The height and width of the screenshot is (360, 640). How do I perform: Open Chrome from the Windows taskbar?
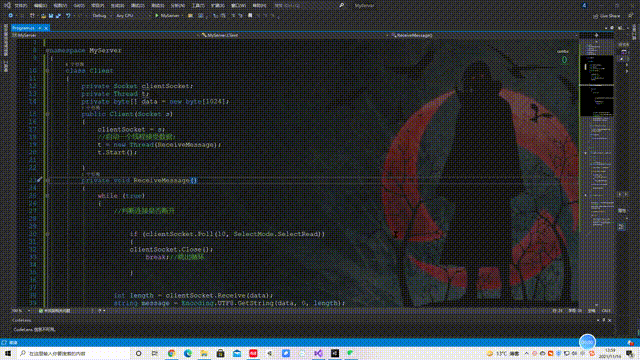pyautogui.click(x=171, y=353)
